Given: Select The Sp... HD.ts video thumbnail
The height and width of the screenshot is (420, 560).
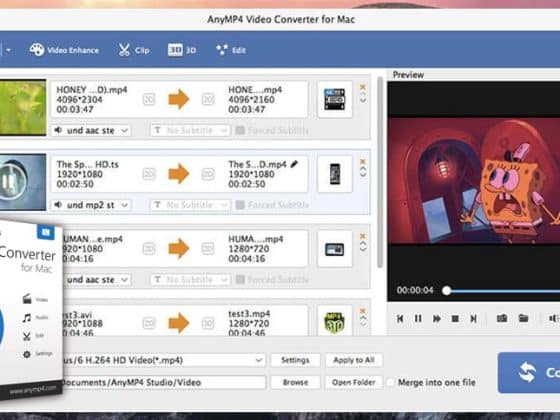Looking at the screenshot, I should point(23,182).
